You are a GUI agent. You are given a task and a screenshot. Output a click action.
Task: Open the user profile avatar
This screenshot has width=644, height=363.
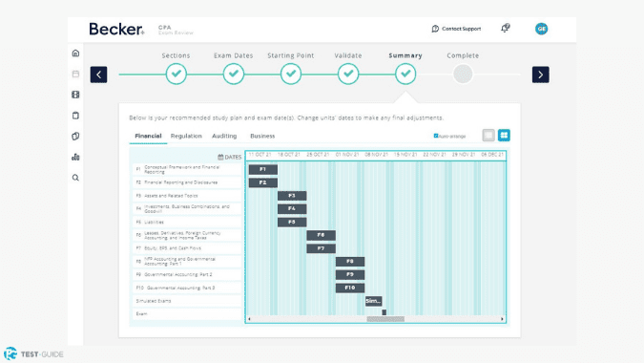pos(541,29)
